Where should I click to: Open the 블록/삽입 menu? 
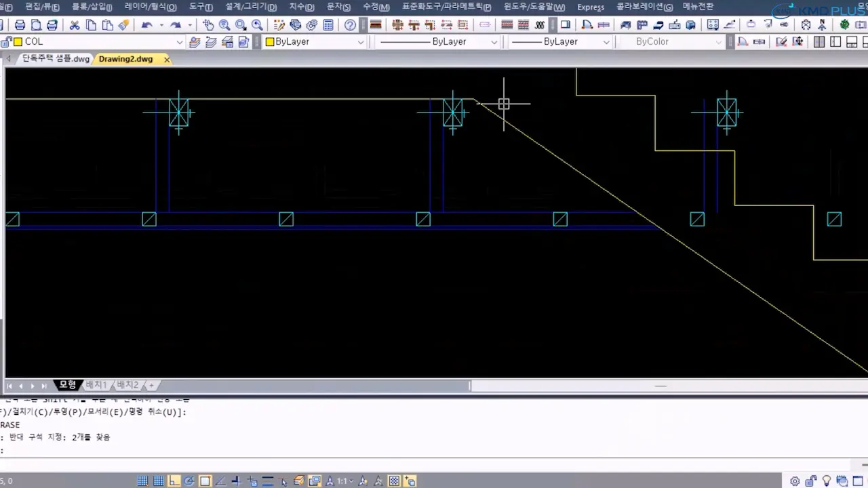pyautogui.click(x=92, y=7)
